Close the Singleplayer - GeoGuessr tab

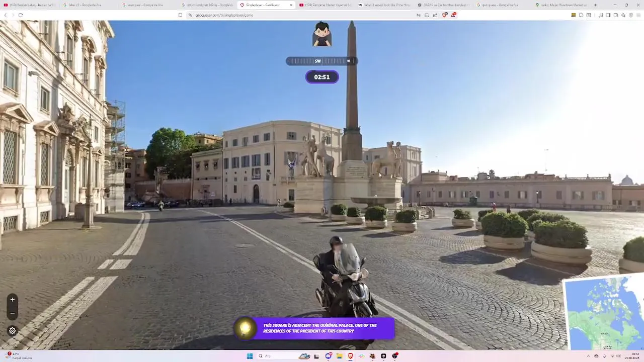(x=291, y=5)
